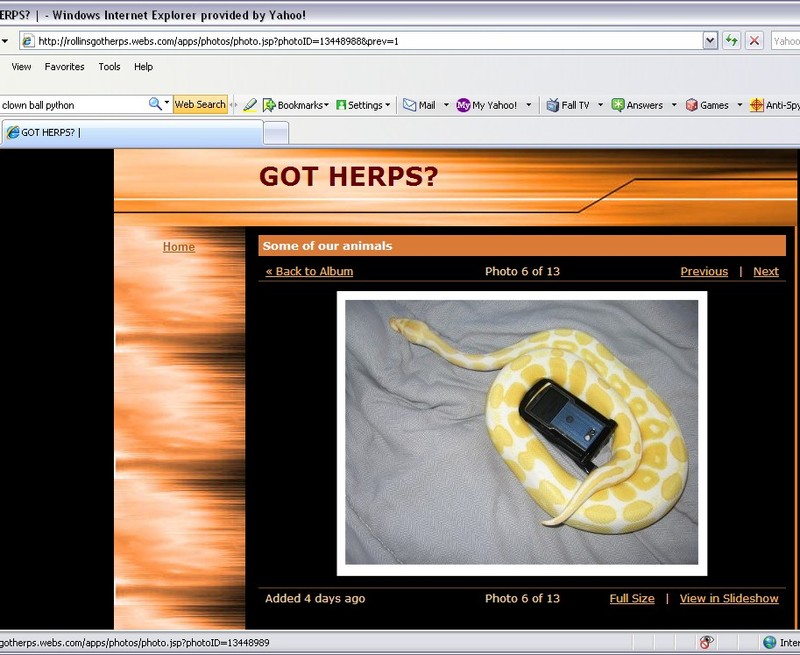Viewport: 800px width, 655px height.
Task: Open the Full Size photo link
Action: pos(632,598)
